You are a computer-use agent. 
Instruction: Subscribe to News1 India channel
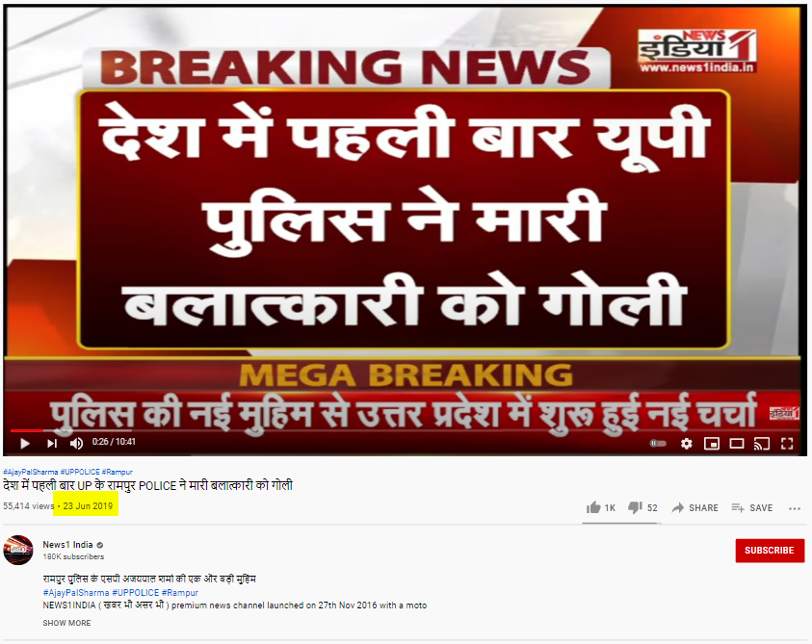point(770,551)
